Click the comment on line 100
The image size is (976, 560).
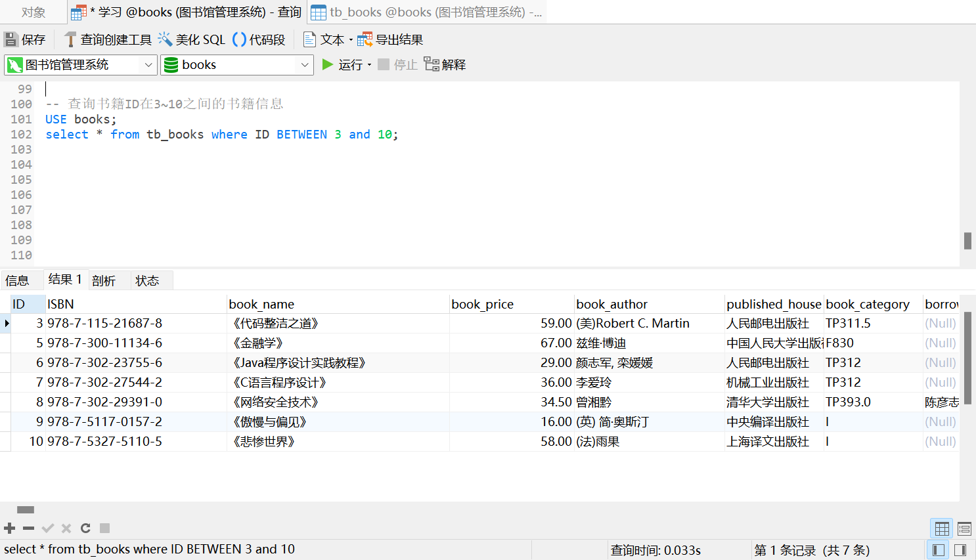click(164, 104)
